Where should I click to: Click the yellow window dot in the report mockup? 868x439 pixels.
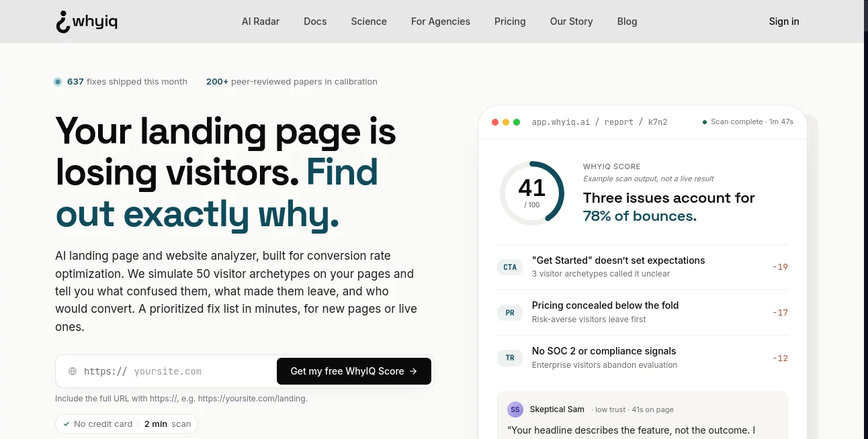[506, 122]
